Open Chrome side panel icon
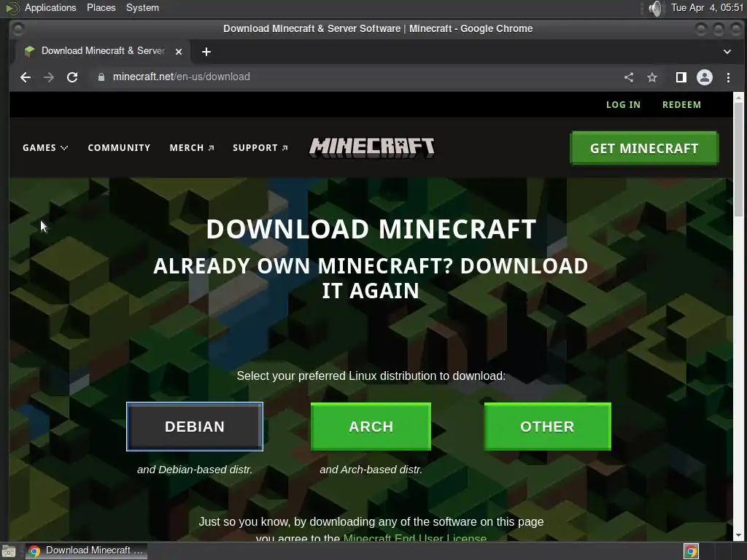The image size is (747, 560). point(681,77)
